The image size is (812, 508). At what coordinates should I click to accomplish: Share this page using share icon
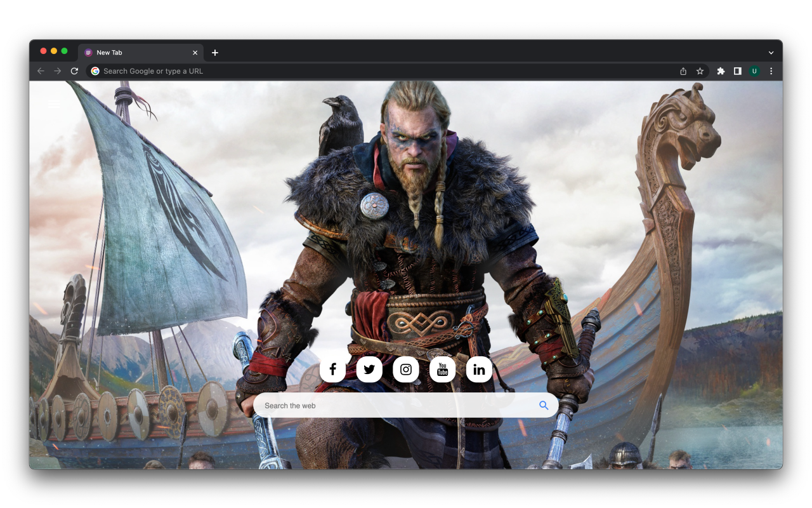pyautogui.click(x=683, y=71)
